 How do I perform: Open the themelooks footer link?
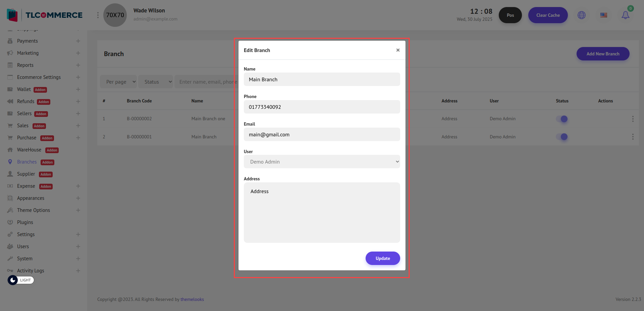click(192, 299)
